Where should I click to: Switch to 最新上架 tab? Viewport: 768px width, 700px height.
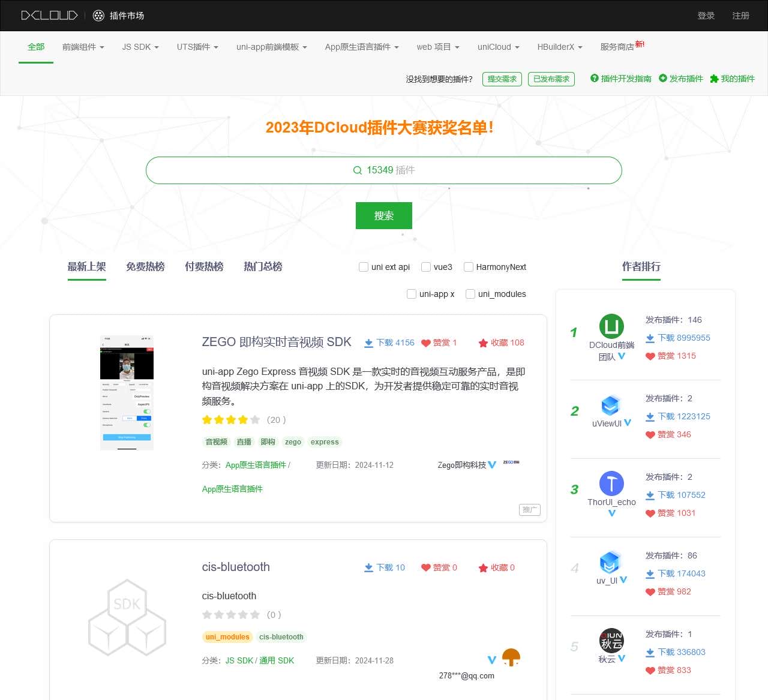click(x=87, y=266)
